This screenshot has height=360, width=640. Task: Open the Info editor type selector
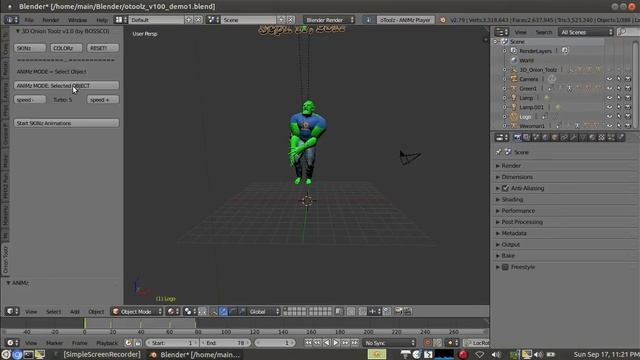click(11, 20)
